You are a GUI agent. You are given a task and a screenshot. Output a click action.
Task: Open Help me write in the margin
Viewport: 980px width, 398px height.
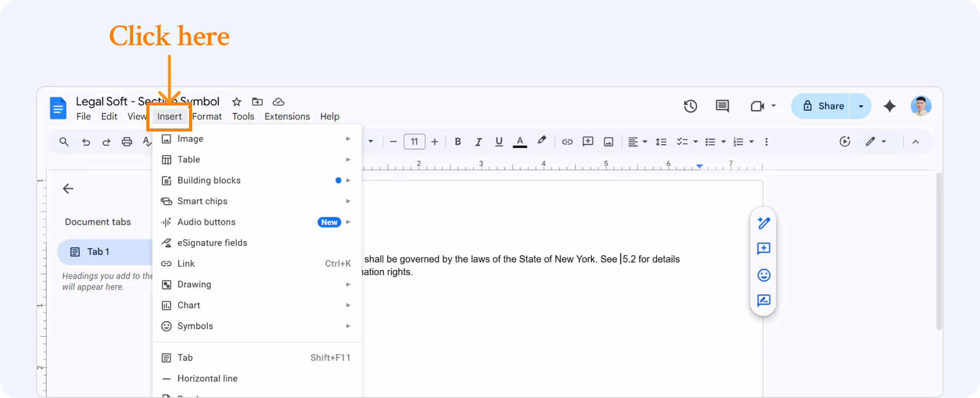[763, 223]
